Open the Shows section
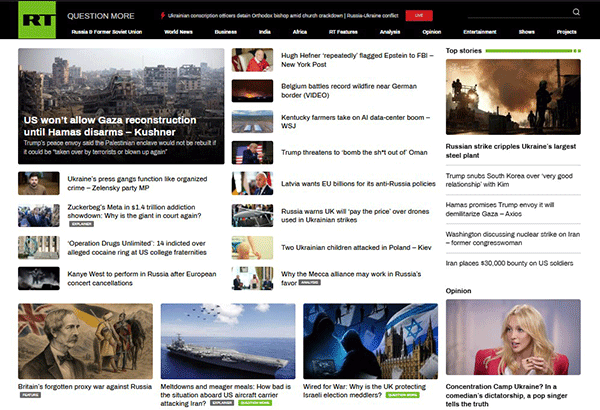 [x=527, y=32]
